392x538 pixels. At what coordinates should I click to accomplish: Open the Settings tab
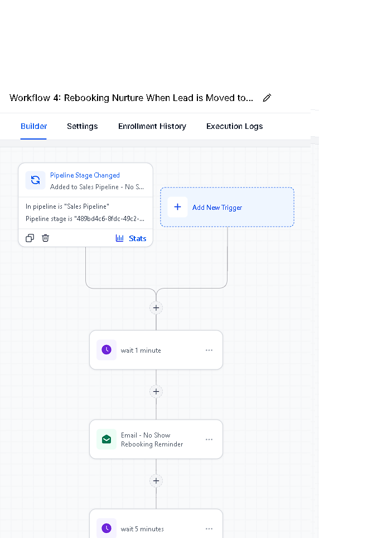click(x=83, y=126)
